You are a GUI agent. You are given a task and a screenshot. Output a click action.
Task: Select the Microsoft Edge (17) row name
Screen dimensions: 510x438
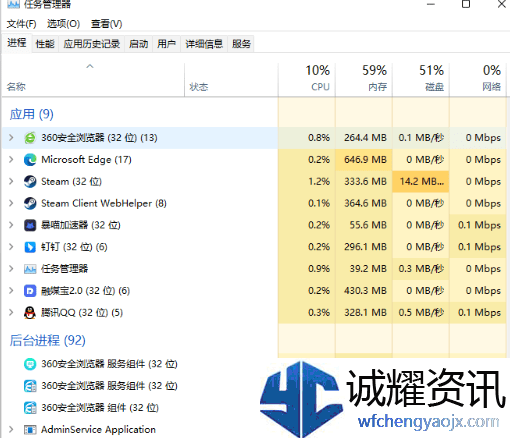[x=86, y=160]
